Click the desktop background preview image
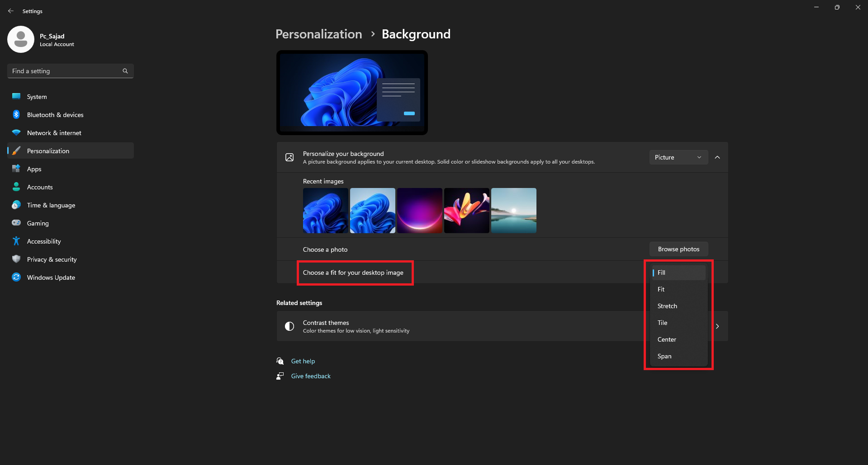The height and width of the screenshot is (465, 868). (352, 93)
